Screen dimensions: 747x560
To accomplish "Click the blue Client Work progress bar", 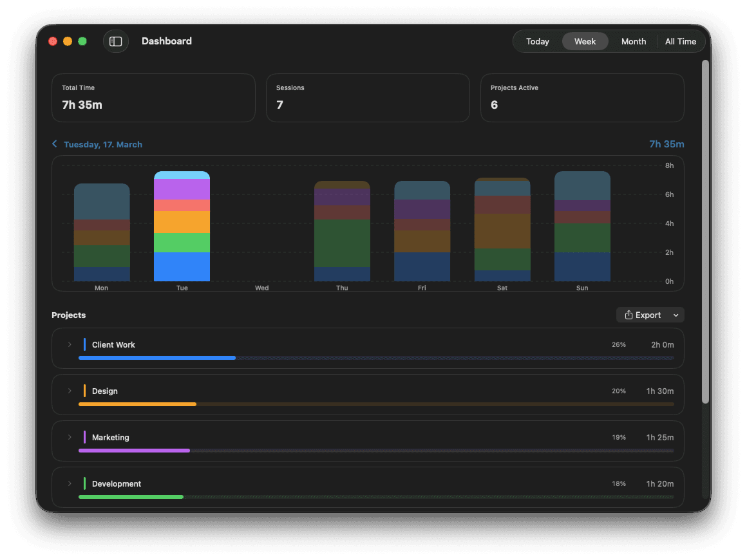I will pyautogui.click(x=156, y=358).
